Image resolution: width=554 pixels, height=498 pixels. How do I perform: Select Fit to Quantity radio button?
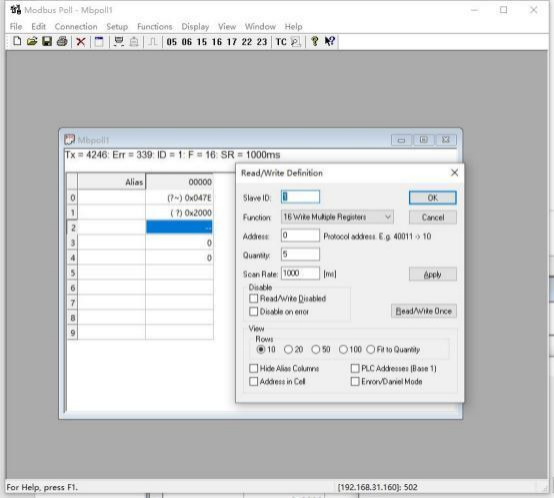pyautogui.click(x=370, y=350)
